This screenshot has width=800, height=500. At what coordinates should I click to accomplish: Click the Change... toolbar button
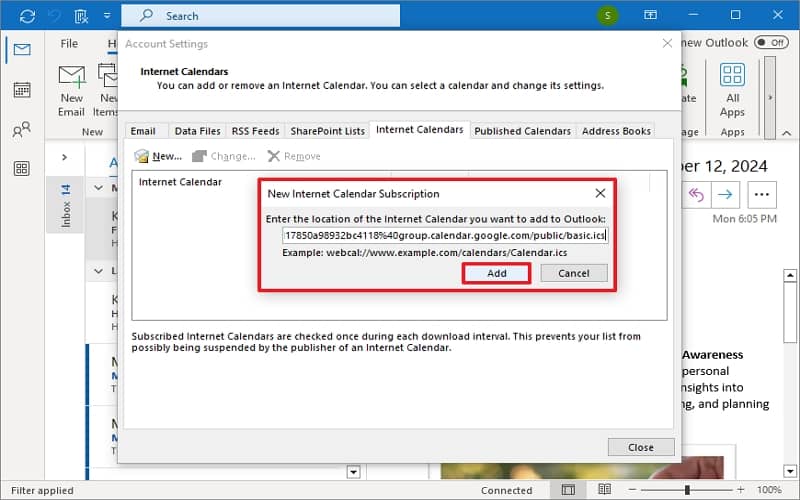point(224,156)
